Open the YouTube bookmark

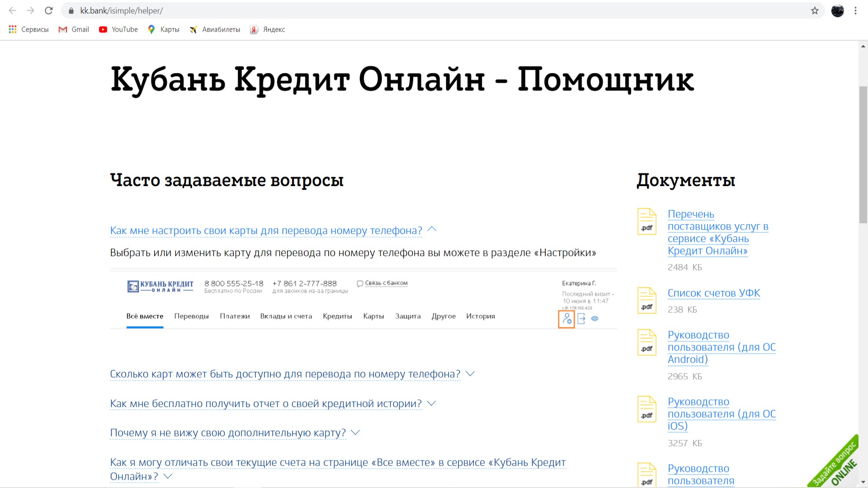[118, 29]
